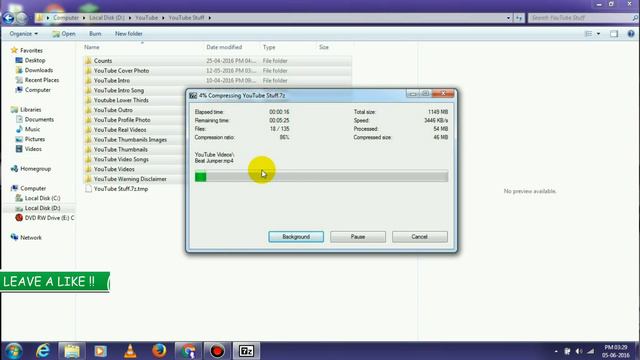Viewport: 640px width, 360px height.
Task: Select the YouTube Intro folder
Action: click(112, 80)
